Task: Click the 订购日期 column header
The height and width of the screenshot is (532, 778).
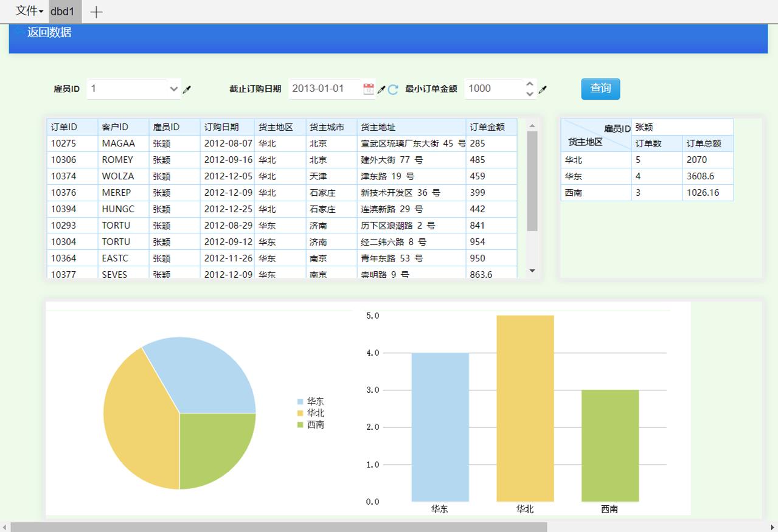Action: coord(227,127)
